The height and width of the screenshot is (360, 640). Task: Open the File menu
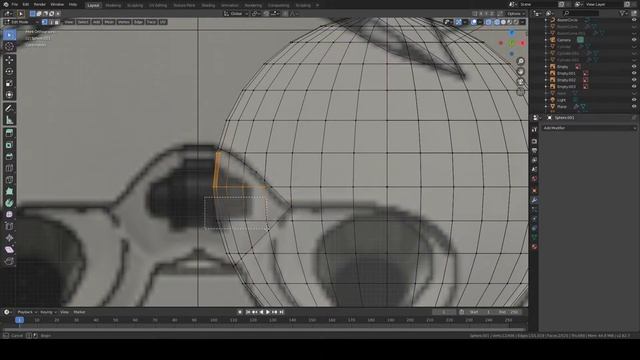(x=15, y=4)
